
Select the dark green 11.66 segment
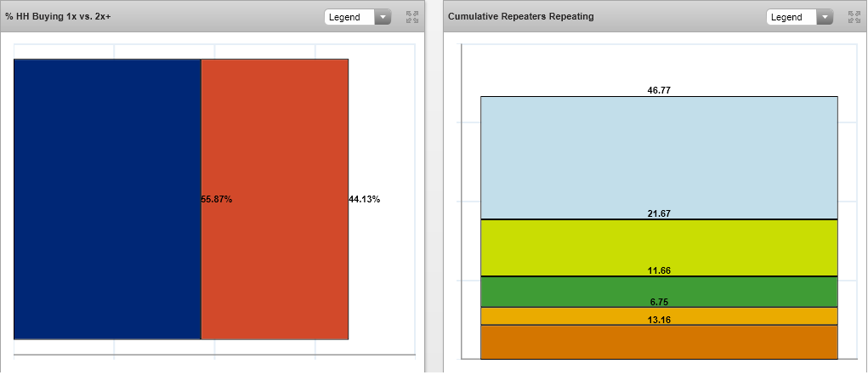659,292
